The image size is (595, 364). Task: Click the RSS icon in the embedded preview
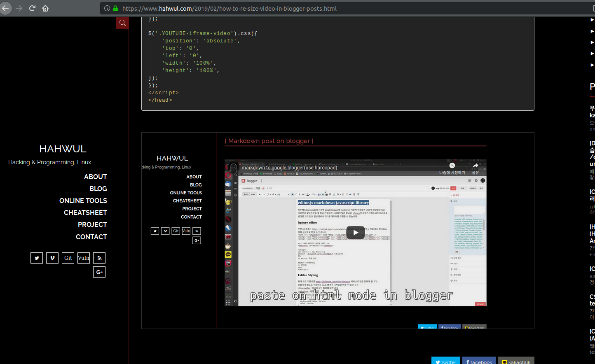point(197,231)
